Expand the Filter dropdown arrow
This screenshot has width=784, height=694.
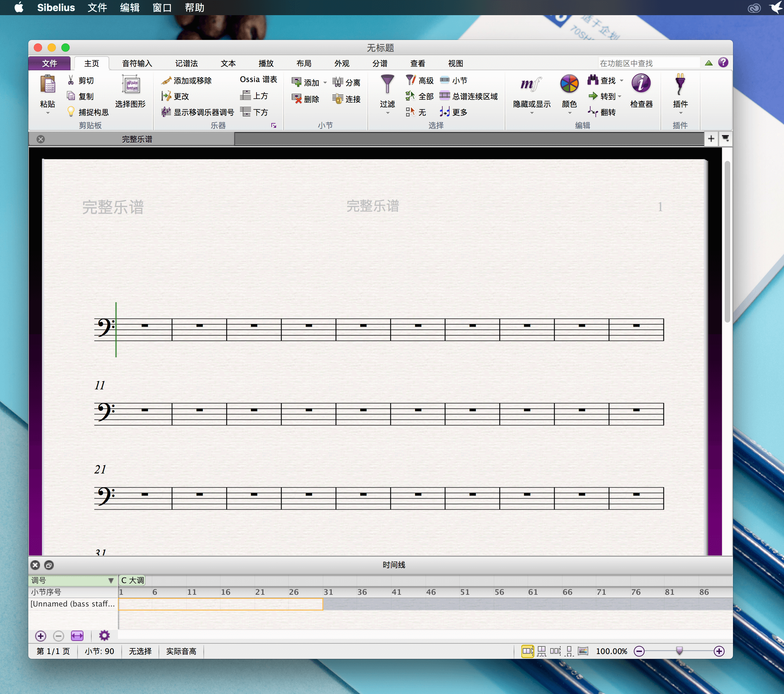pyautogui.click(x=388, y=113)
